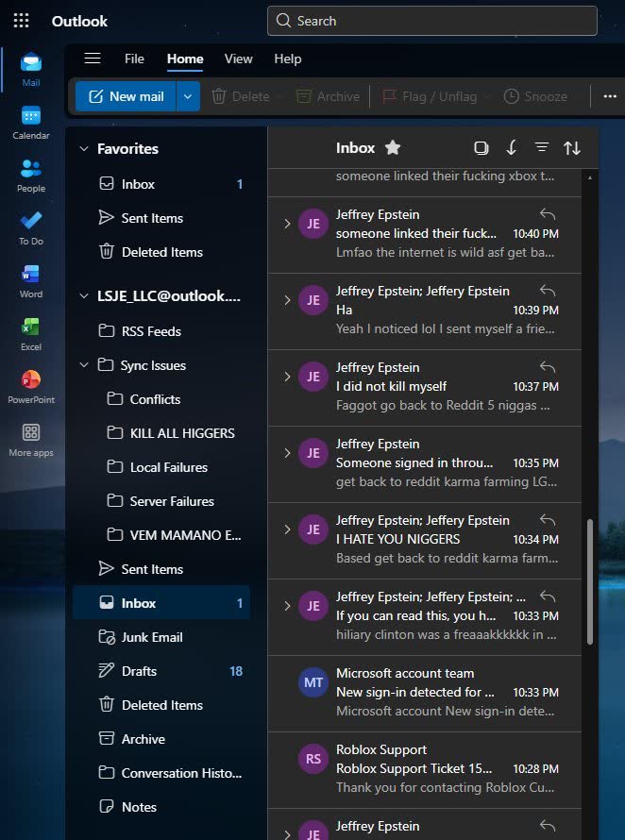Open the app launcher grid icon
This screenshot has height=840, width=625.
pyautogui.click(x=21, y=21)
